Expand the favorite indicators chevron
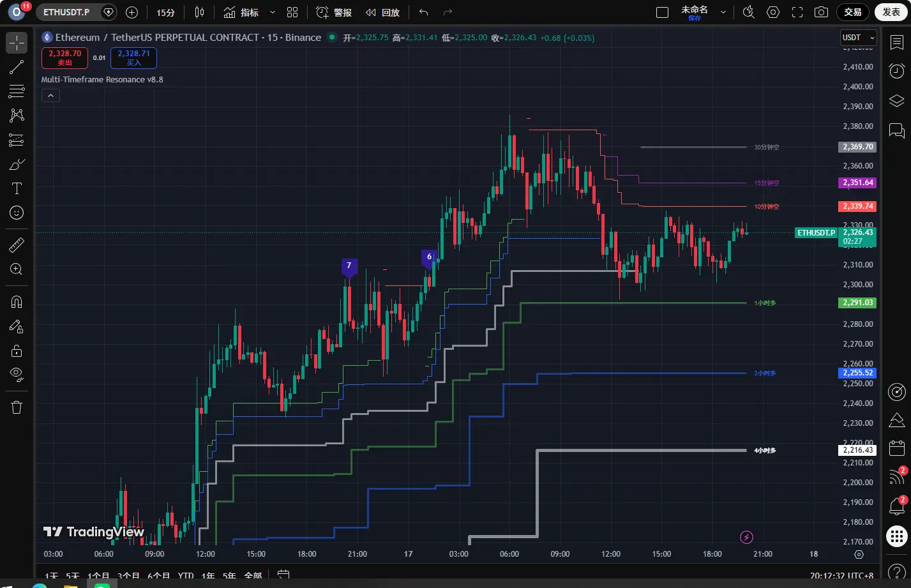The image size is (911, 588). [x=273, y=12]
